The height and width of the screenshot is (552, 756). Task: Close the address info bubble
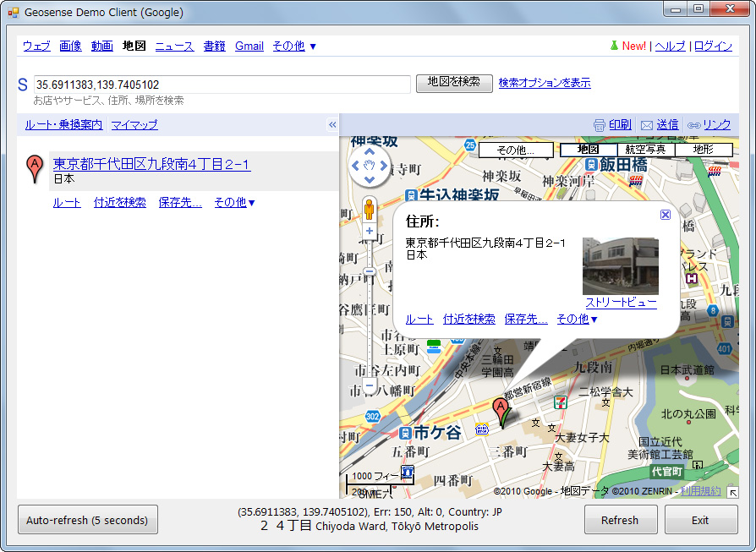click(666, 214)
